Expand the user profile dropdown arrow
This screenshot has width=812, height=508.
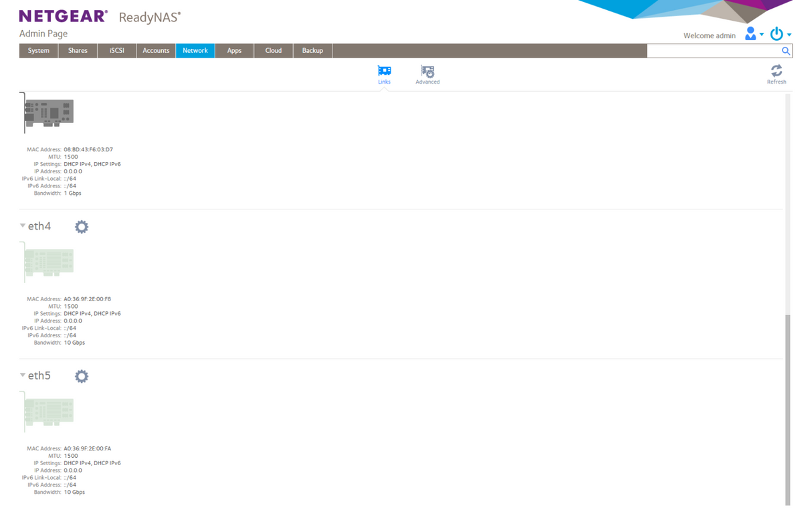762,35
